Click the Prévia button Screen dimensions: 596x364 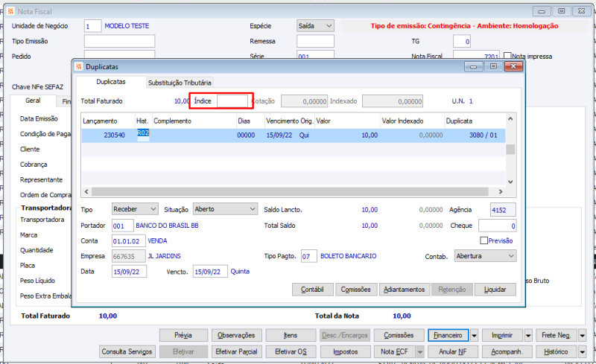point(183,336)
